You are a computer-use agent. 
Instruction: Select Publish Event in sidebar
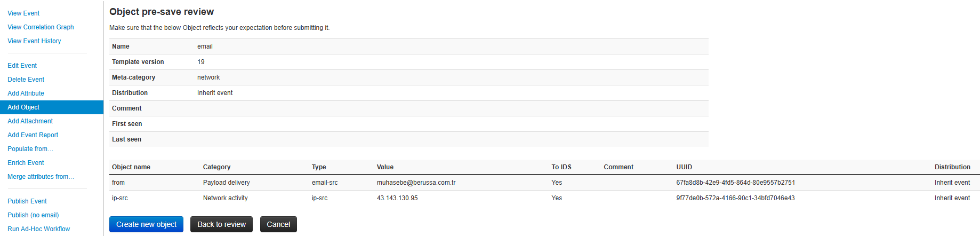[x=27, y=201]
